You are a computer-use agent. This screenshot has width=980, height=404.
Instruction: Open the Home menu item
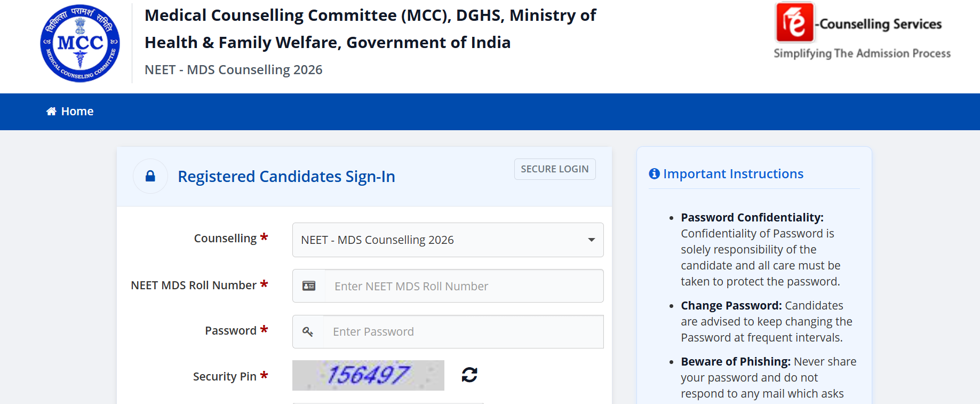click(x=70, y=111)
